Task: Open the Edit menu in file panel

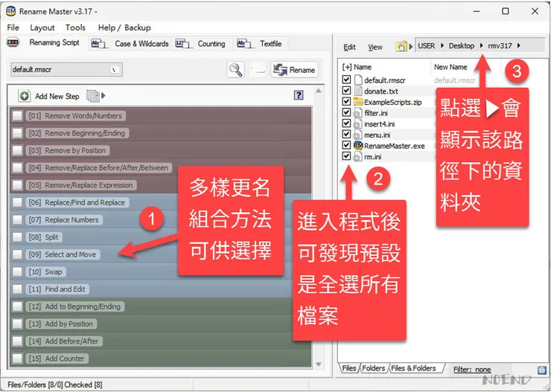Action: 349,47
